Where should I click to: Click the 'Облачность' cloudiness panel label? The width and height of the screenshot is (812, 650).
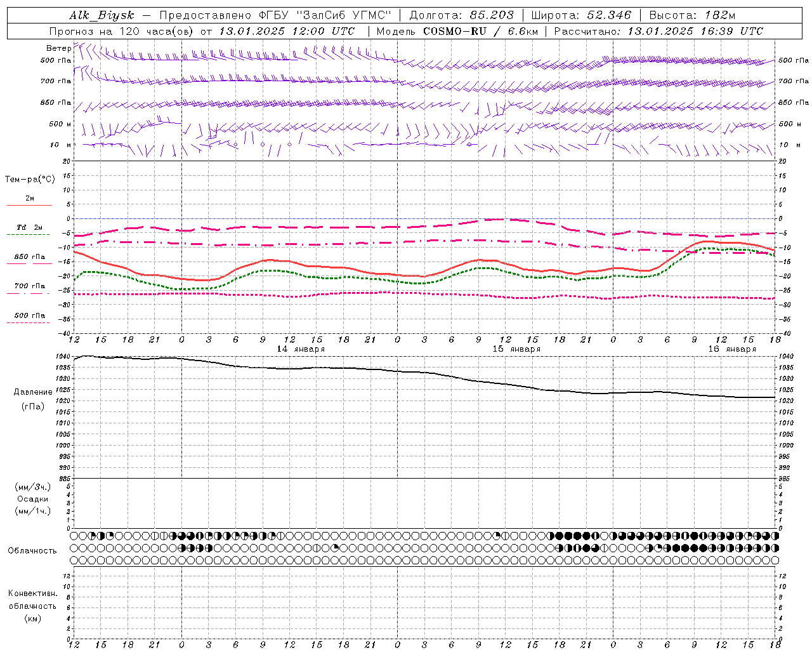(32, 551)
